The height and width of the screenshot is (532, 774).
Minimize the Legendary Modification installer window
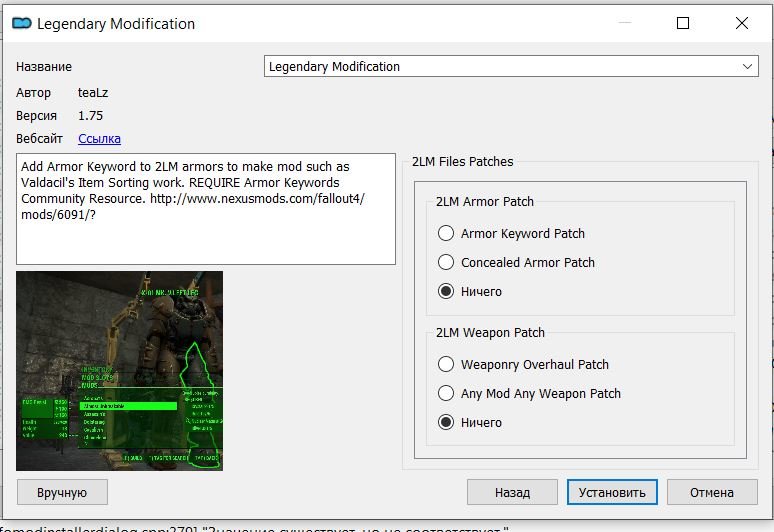click(625, 23)
